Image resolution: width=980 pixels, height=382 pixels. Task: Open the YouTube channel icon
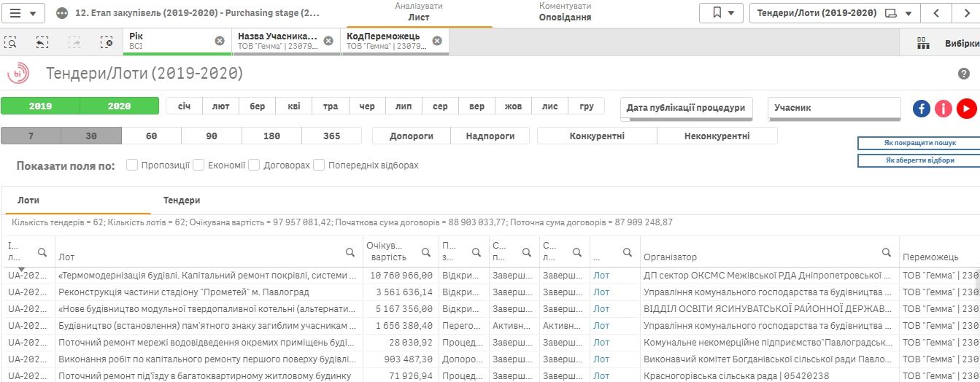[966, 109]
